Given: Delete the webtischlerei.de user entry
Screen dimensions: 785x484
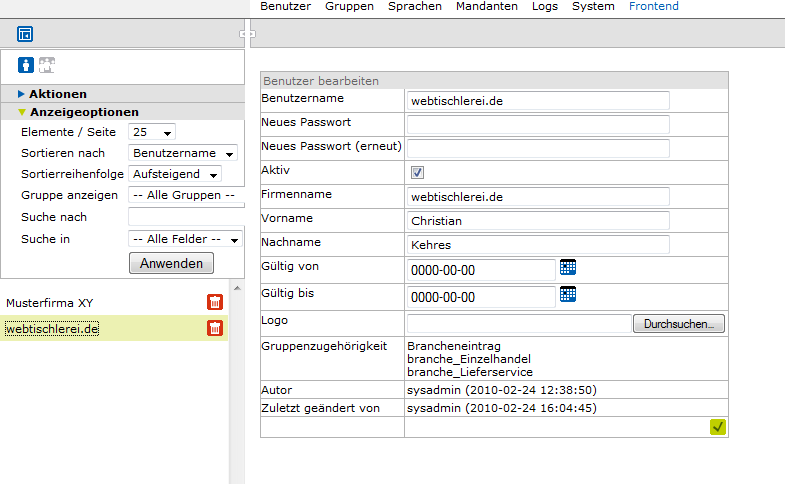Looking at the screenshot, I should pyautogui.click(x=215, y=328).
